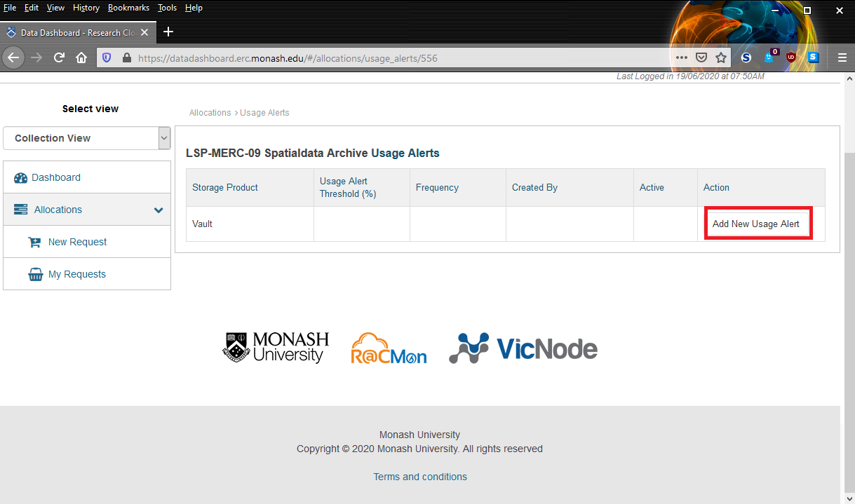Open the Collection View dropdown
The height and width of the screenshot is (504, 855).
click(x=87, y=138)
